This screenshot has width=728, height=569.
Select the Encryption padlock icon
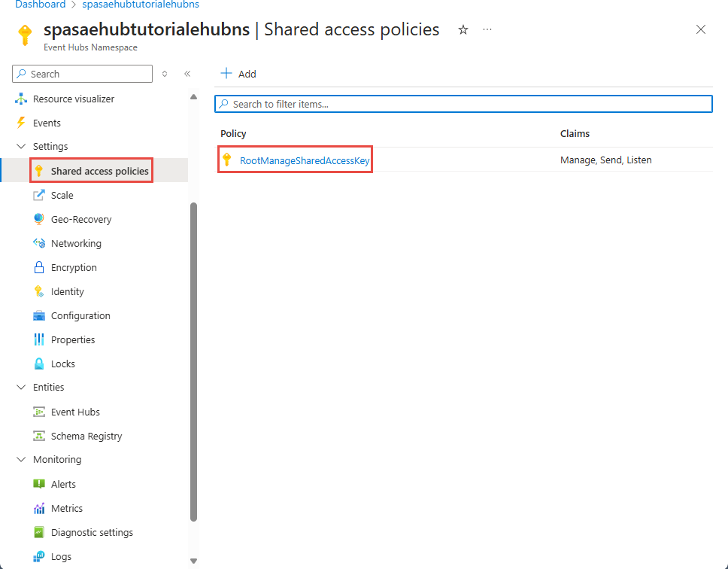point(38,267)
